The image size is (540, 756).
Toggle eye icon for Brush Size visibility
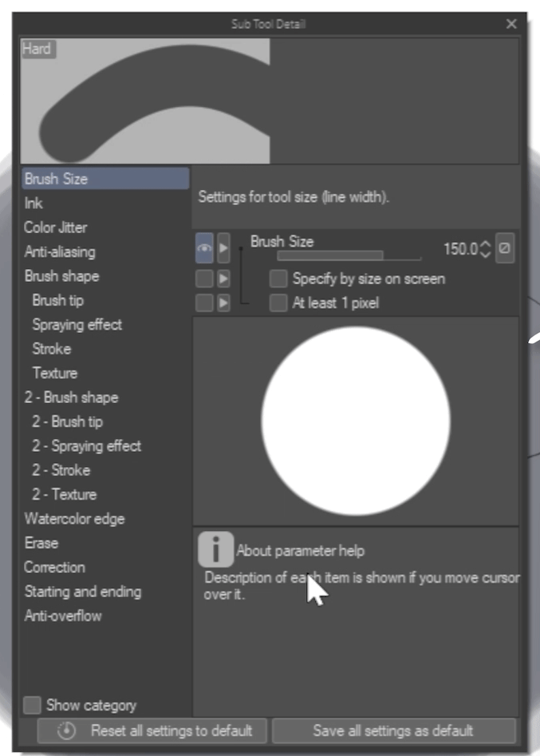pos(204,248)
